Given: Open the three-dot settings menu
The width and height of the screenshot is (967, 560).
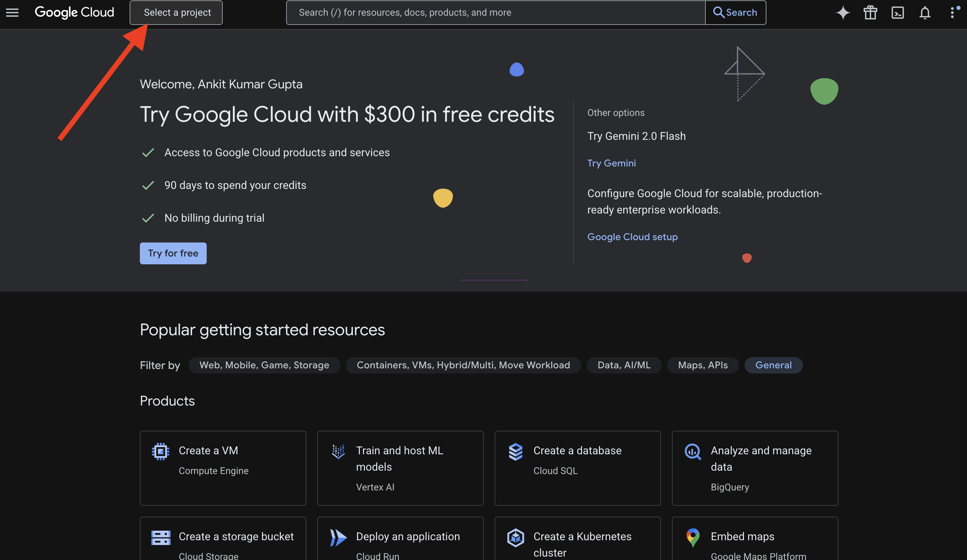Looking at the screenshot, I should click(x=952, y=13).
